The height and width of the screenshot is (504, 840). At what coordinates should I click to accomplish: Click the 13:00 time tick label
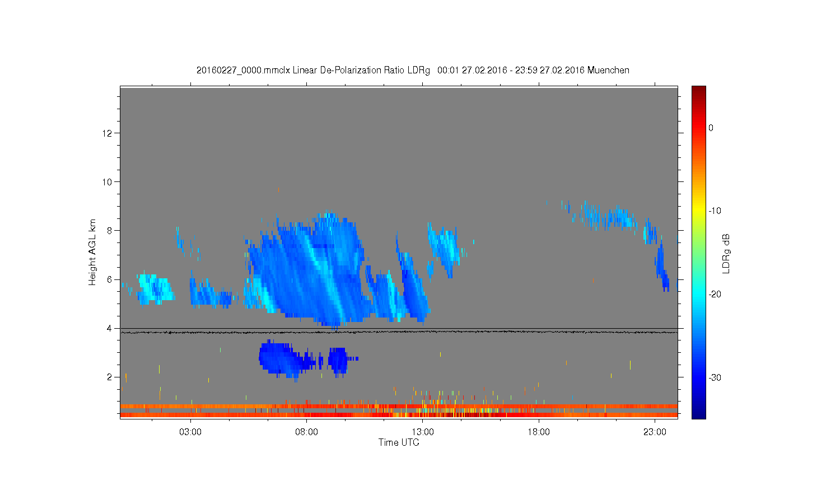click(x=423, y=432)
